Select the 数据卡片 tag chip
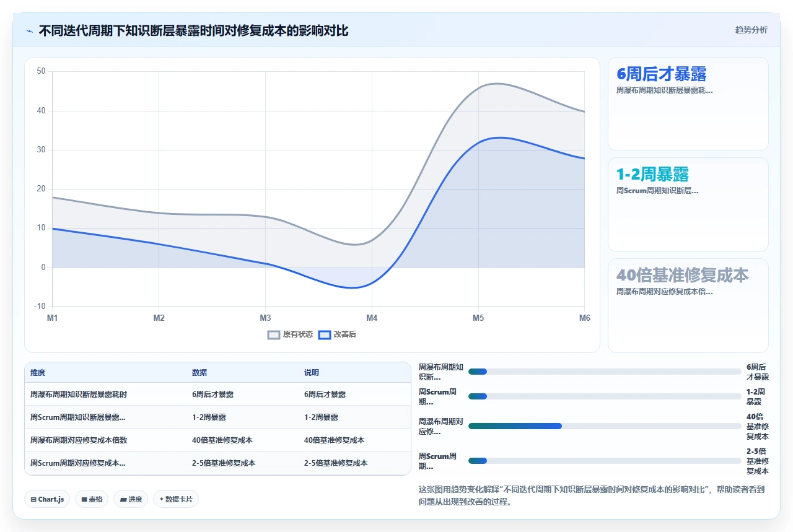Viewport: 793px width, 532px height. pyautogui.click(x=176, y=499)
